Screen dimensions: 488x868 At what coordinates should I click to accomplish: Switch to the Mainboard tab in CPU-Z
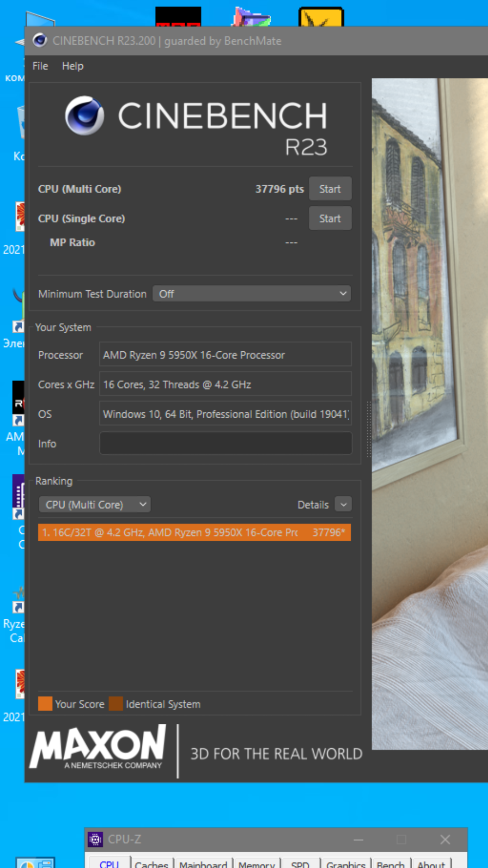pos(203,864)
